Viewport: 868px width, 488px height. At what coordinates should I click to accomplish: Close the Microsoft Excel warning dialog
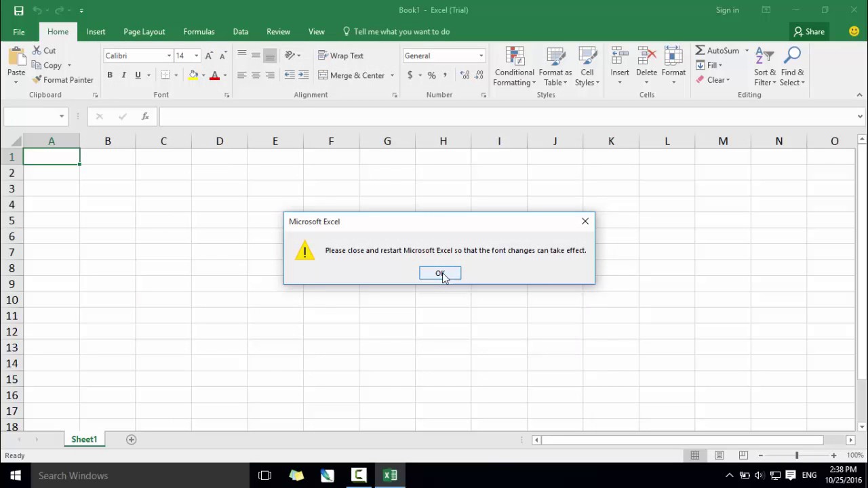point(585,221)
